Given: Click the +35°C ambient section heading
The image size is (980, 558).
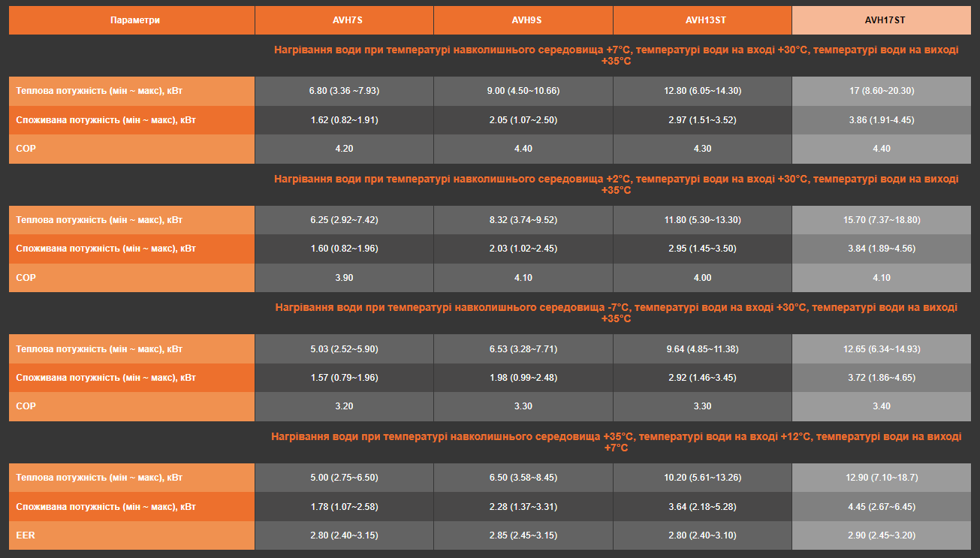Looking at the screenshot, I should [616, 442].
